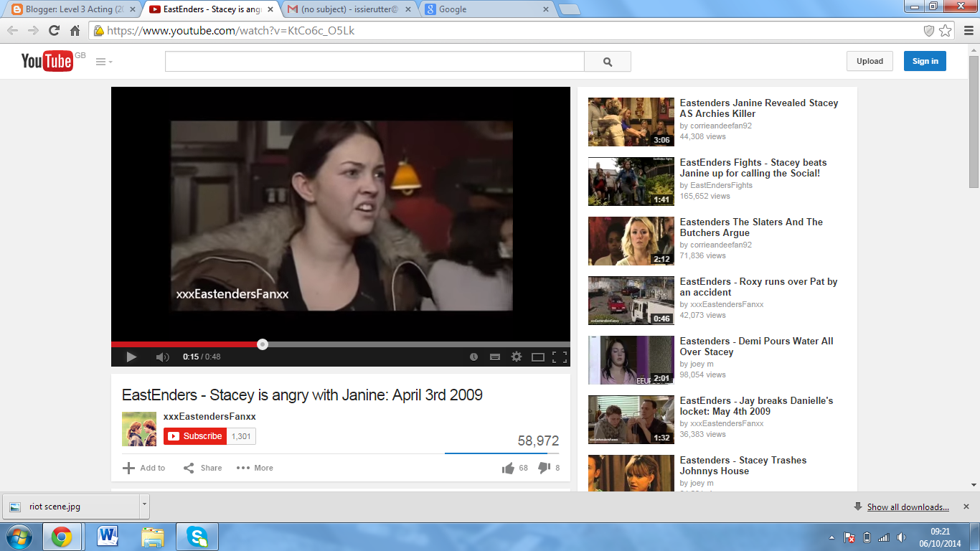Go to browser home page

pyautogui.click(x=75, y=31)
